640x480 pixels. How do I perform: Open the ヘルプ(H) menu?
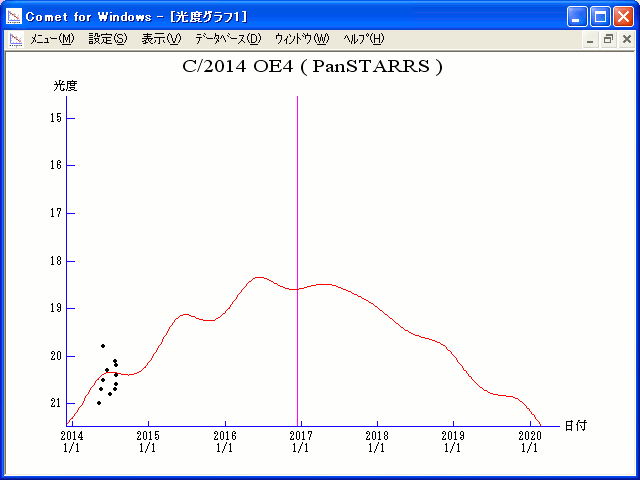pos(364,39)
